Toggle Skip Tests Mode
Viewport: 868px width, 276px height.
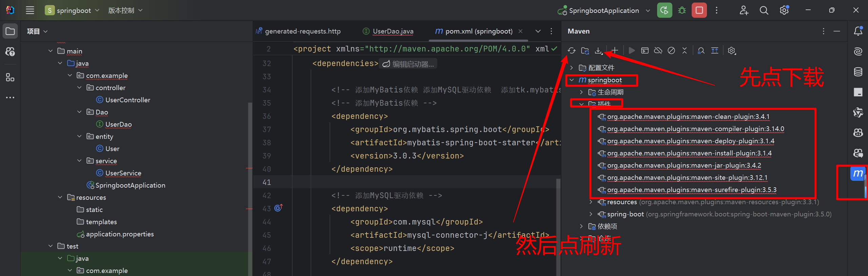671,51
